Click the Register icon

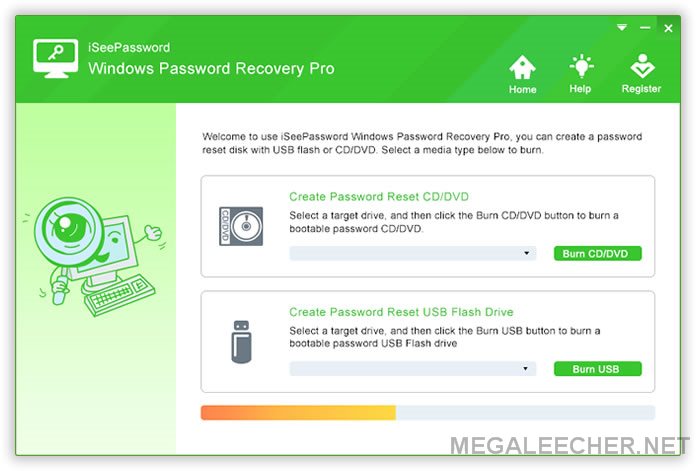pos(642,66)
